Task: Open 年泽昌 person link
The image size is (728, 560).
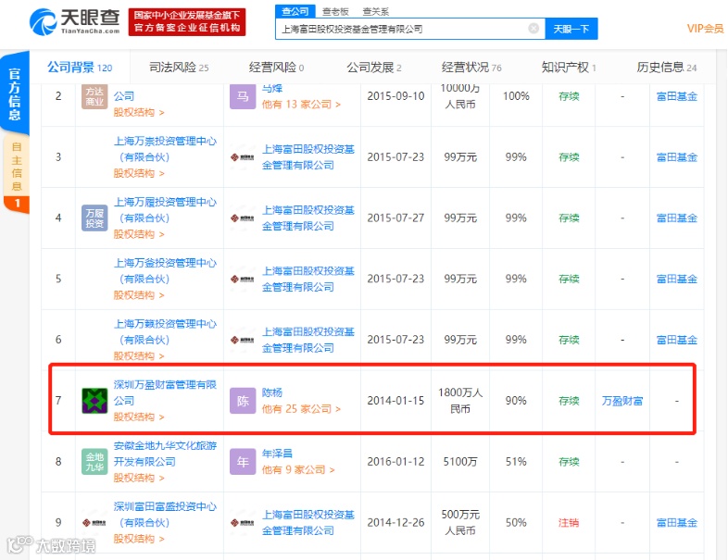Action: coord(277,454)
